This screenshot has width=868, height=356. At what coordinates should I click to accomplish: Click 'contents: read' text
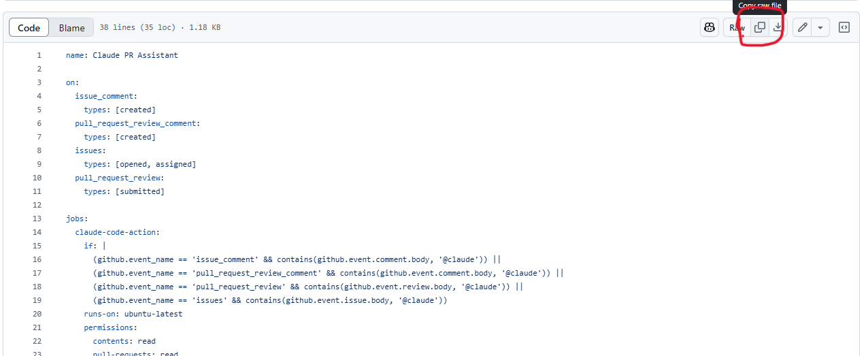click(124, 341)
